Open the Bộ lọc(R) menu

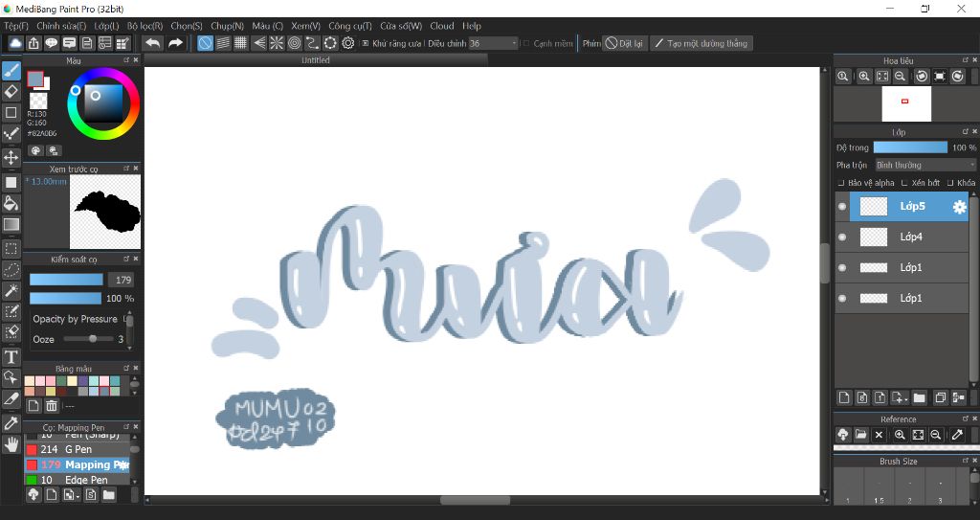click(145, 26)
